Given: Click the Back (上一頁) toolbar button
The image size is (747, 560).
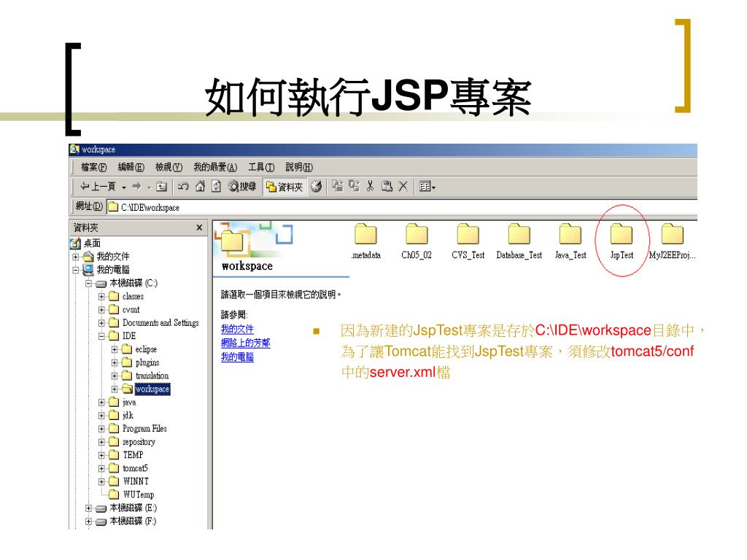Looking at the screenshot, I should point(98,187).
